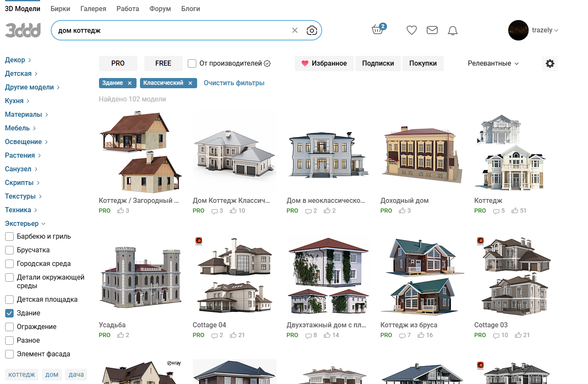Screen dimensions: 588x384
Task: Open the Форум menu item
Action: coord(160,9)
